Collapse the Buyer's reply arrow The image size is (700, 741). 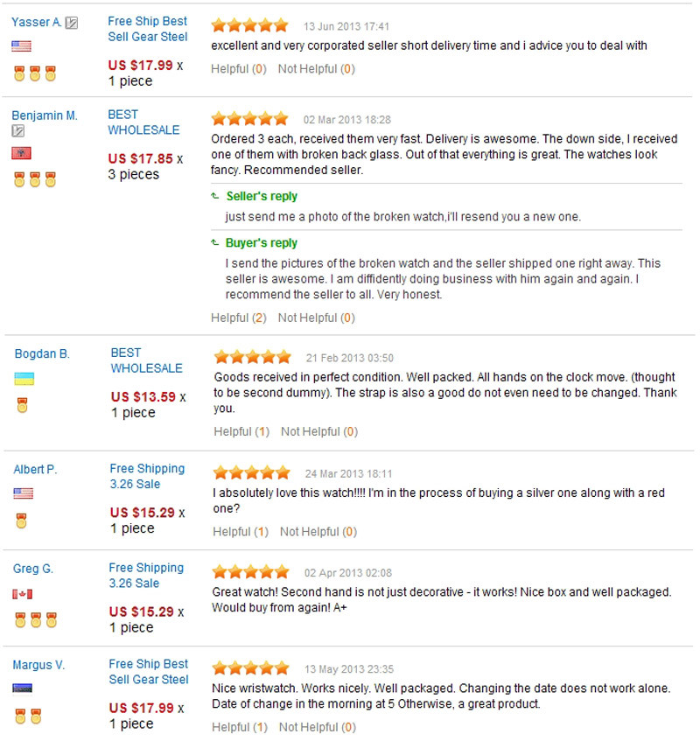point(215,243)
